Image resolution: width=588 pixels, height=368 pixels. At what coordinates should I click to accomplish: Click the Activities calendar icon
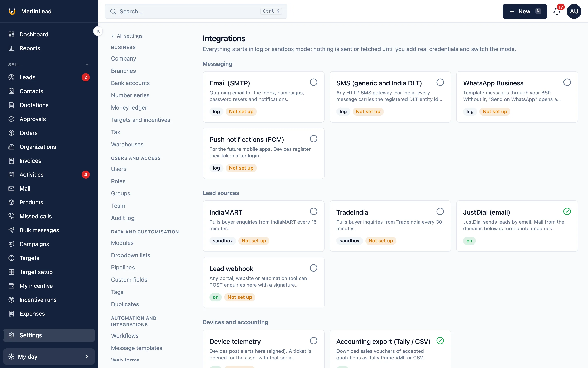tap(11, 175)
